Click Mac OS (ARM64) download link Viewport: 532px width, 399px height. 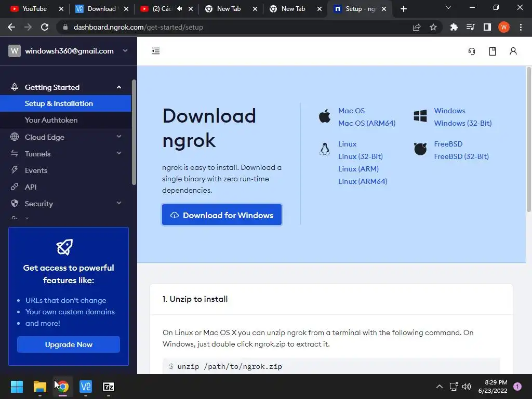[x=367, y=123]
